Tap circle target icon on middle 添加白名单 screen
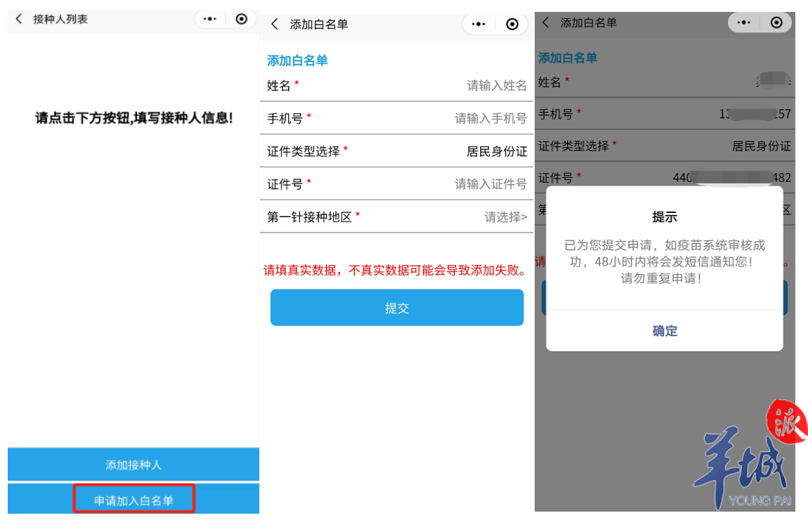Image resolution: width=808 pixels, height=532 pixels. pos(511,24)
